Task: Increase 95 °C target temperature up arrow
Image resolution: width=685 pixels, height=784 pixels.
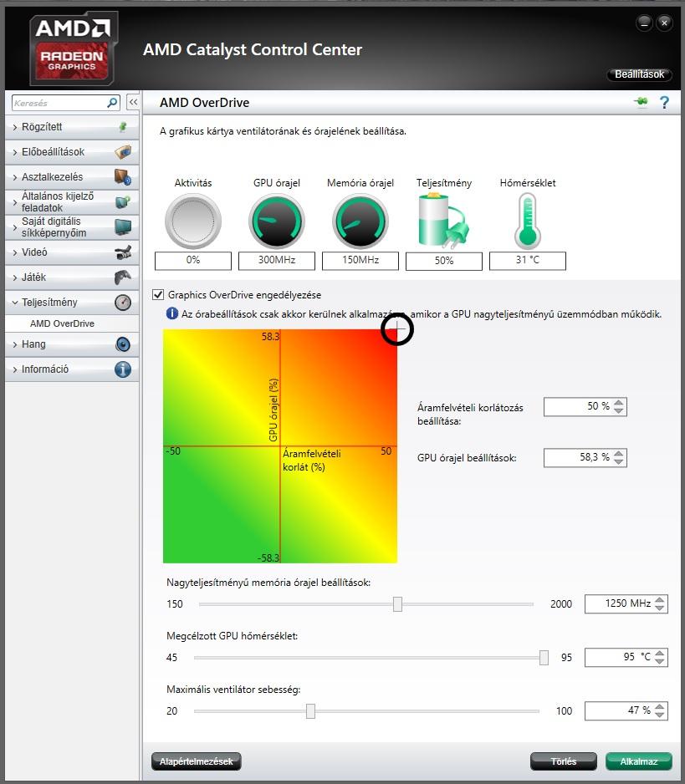Action: click(660, 653)
